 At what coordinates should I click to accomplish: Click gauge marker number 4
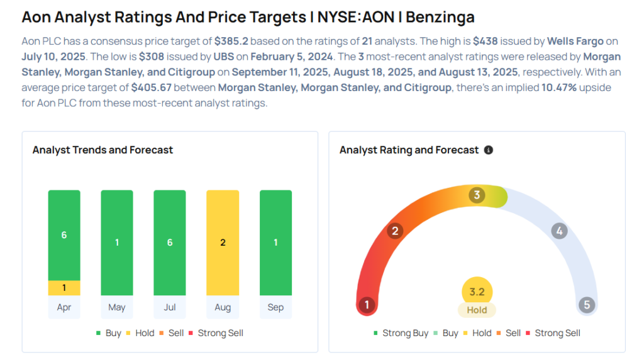(558, 231)
